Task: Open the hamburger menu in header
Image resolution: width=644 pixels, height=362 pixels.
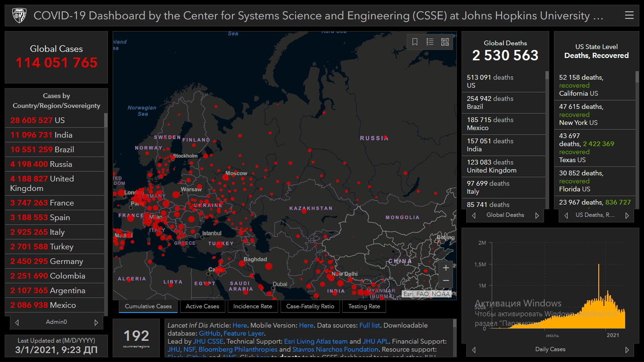Action: click(x=629, y=16)
